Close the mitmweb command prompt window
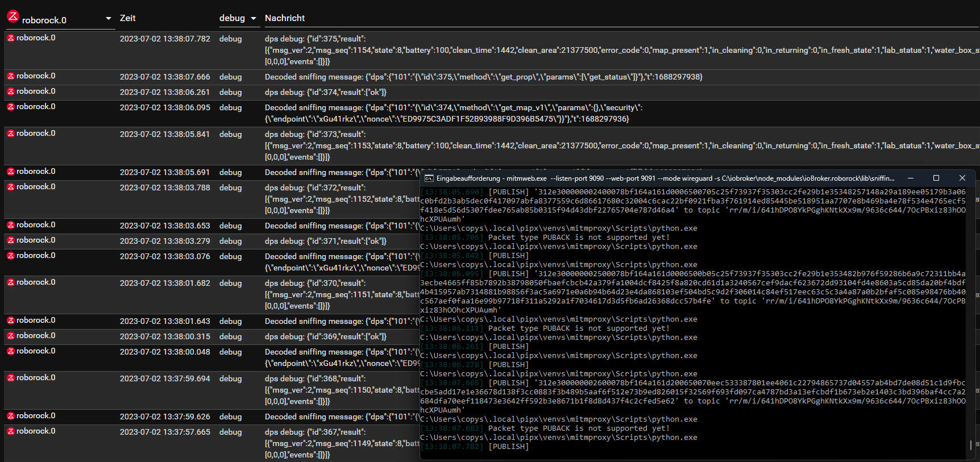 coord(962,178)
